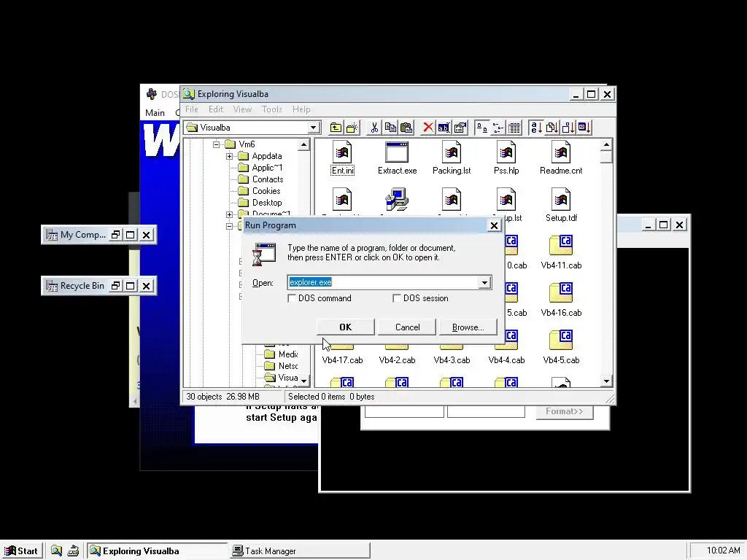Go up one folder level in toolbar
This screenshot has width=747, height=560.
click(x=336, y=128)
